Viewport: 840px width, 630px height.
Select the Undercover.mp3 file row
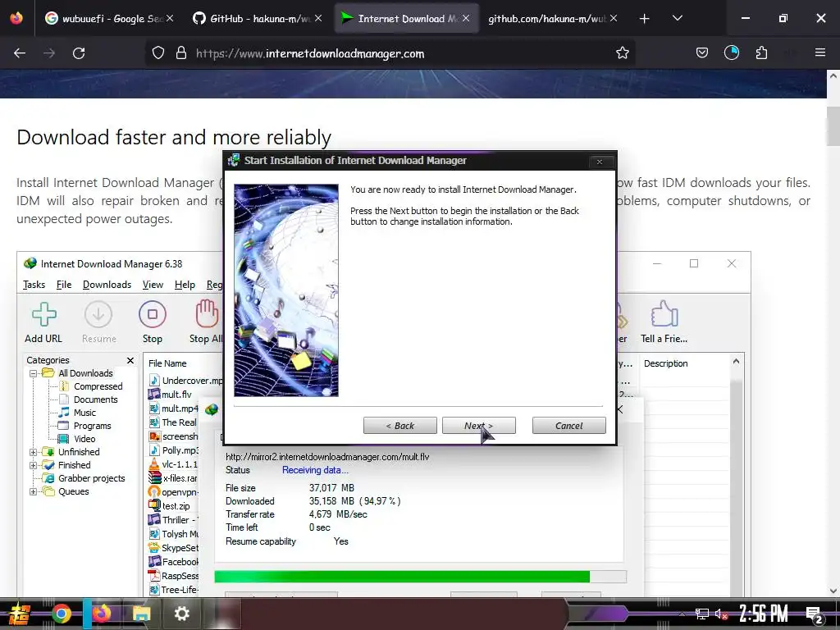(x=185, y=381)
